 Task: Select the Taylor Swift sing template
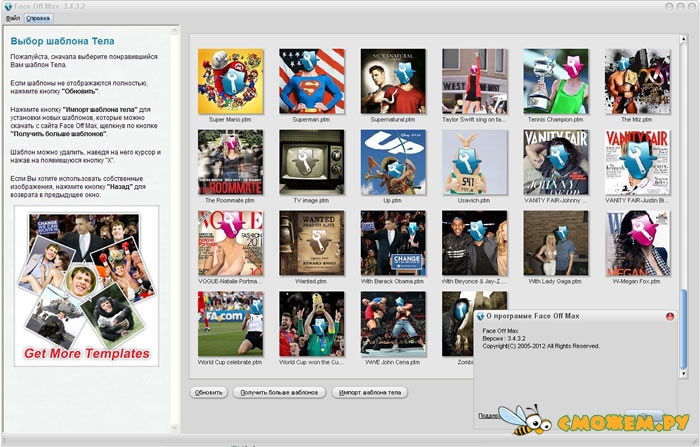click(475, 81)
